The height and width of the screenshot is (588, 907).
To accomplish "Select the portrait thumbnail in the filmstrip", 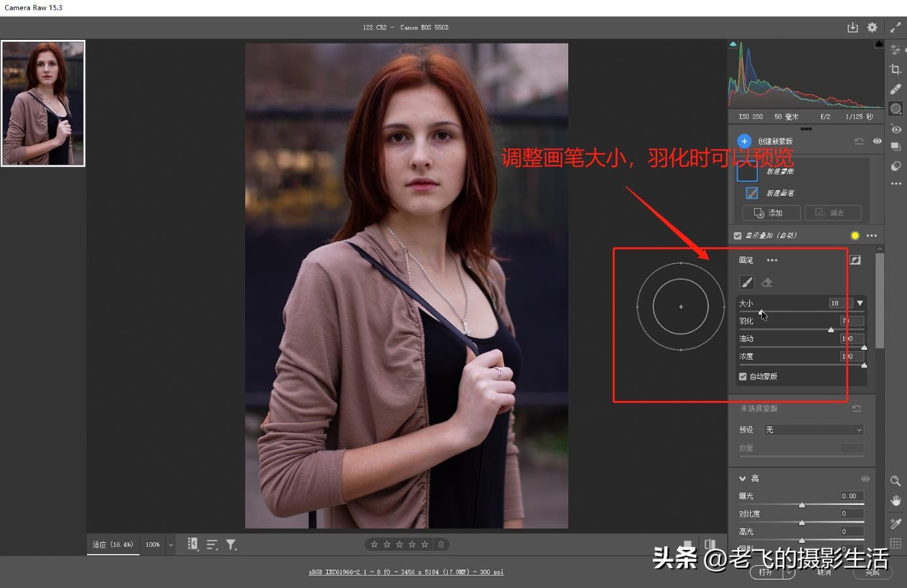I will [x=43, y=103].
